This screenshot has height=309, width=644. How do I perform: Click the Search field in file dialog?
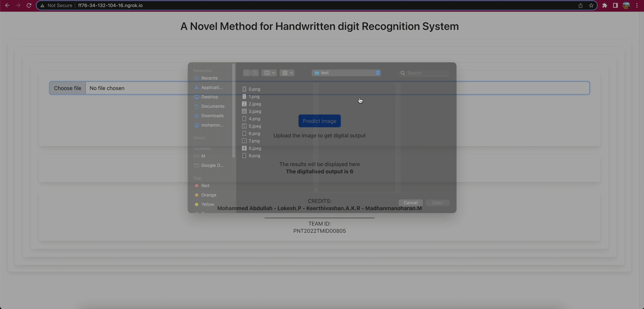point(427,73)
